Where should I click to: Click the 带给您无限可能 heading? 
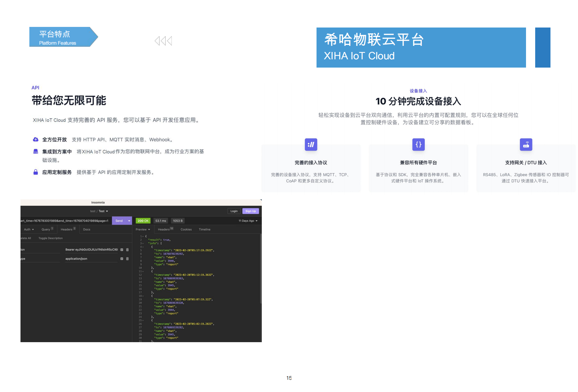69,101
